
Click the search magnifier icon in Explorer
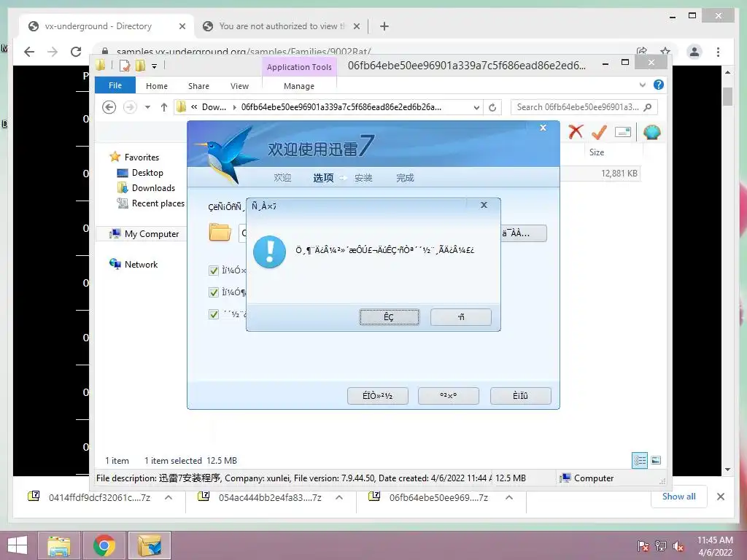point(648,107)
